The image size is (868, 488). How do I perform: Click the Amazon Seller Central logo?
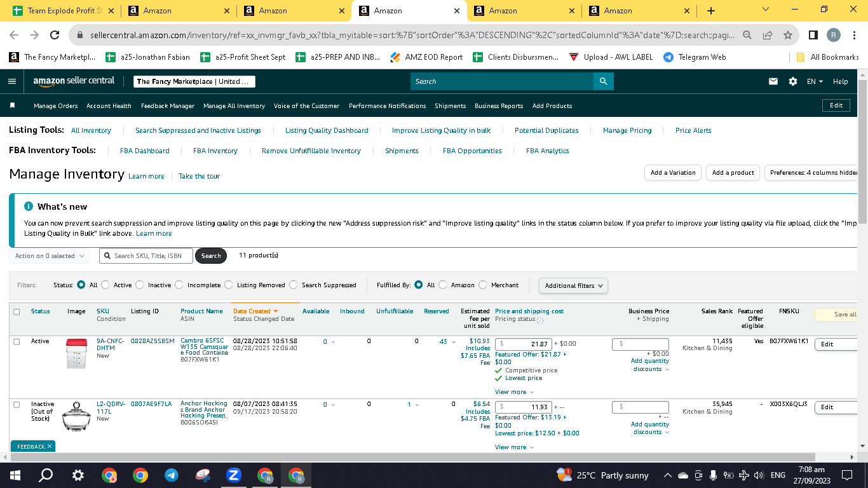(74, 81)
